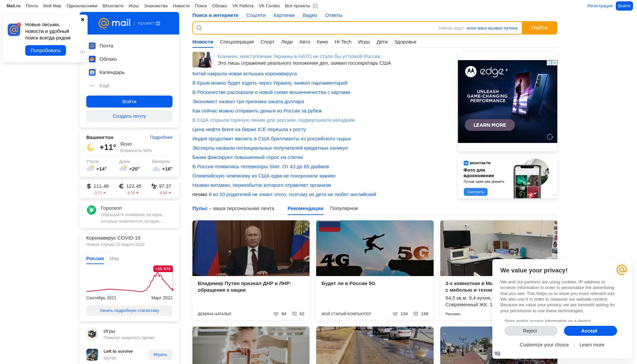Close the Motorola edge advertisement
Image resolution: width=637 pixels, height=364 pixels.
coord(555,63)
